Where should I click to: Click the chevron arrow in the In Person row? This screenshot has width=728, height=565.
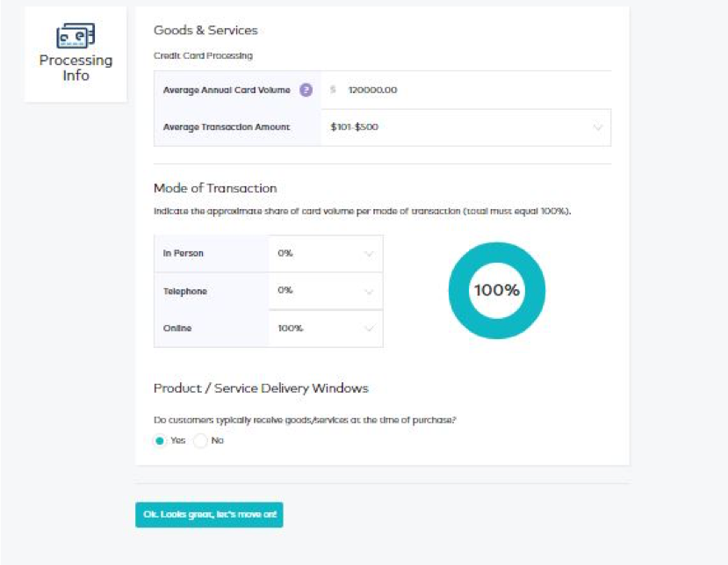tap(369, 254)
